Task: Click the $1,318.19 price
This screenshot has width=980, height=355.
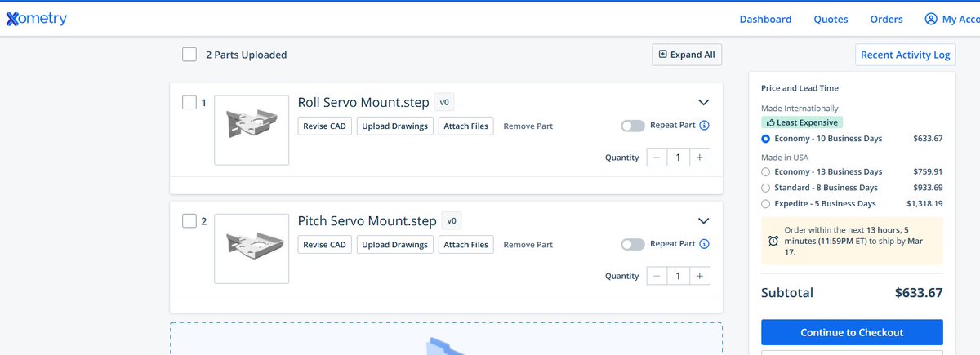Action: click(x=924, y=203)
